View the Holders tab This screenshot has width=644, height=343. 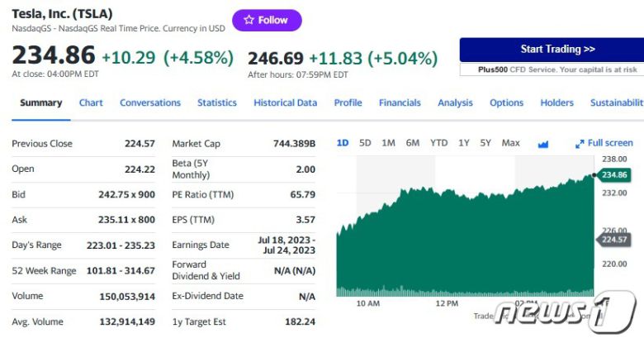[x=556, y=103]
